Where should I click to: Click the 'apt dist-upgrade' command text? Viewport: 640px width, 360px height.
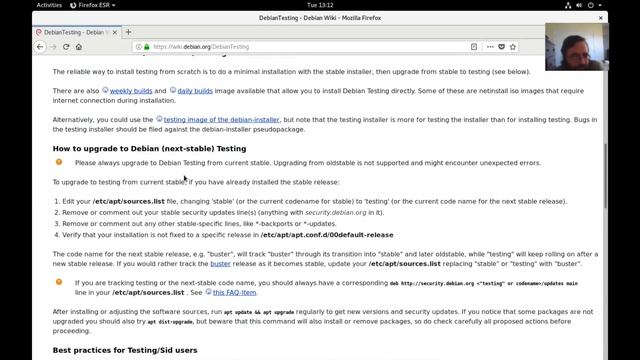(170, 322)
